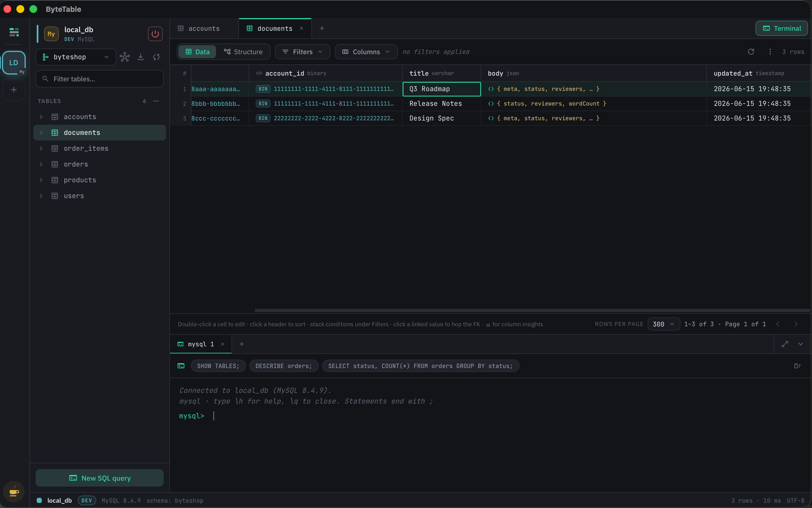Click the body JSON cell of Design Spec row

point(593,118)
